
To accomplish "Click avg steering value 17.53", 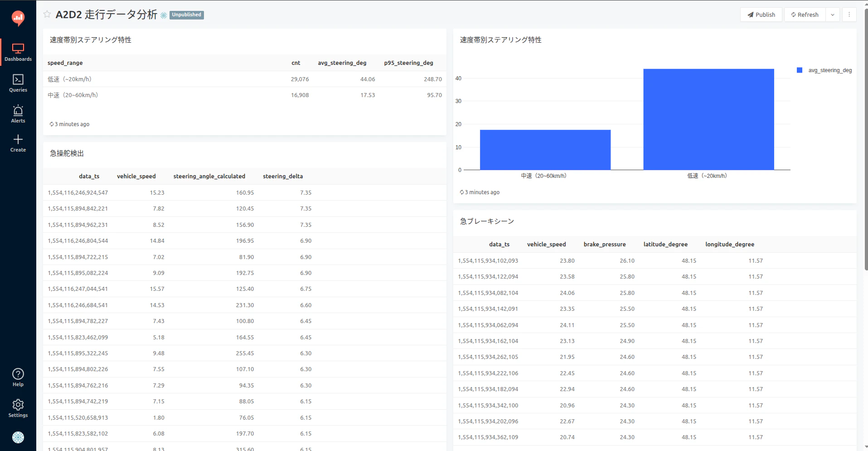I will (368, 95).
